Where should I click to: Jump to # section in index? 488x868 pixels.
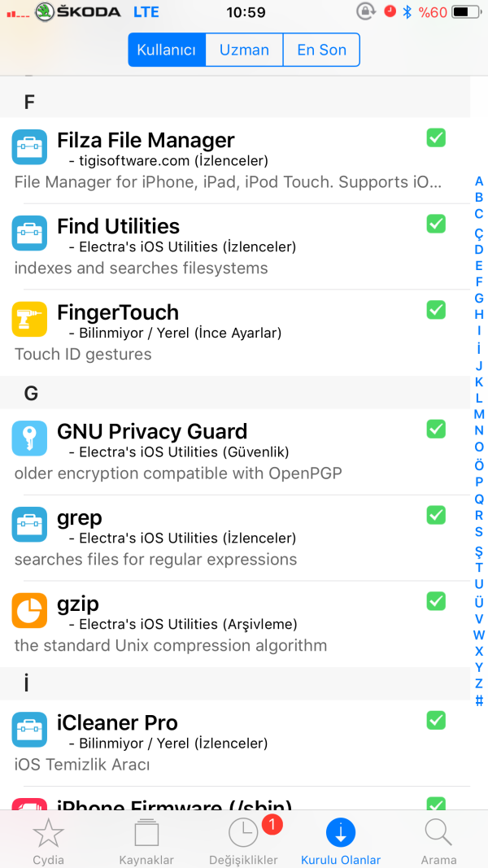479,700
